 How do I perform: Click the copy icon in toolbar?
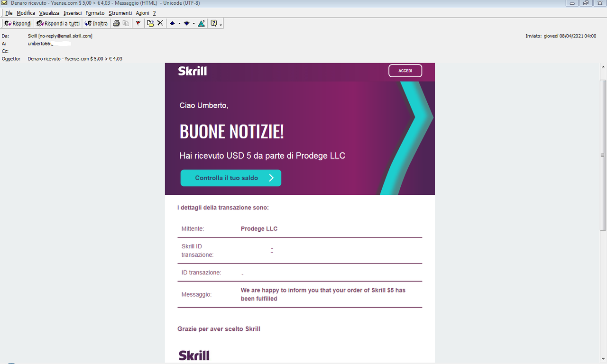126,23
